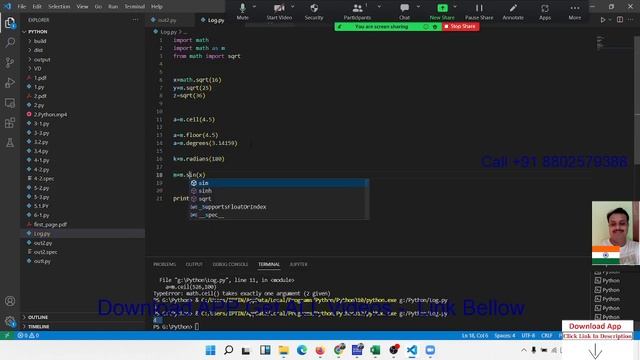640x360 pixels.
Task: Click the errors and warnings status indicator
Action: click(x=28, y=335)
